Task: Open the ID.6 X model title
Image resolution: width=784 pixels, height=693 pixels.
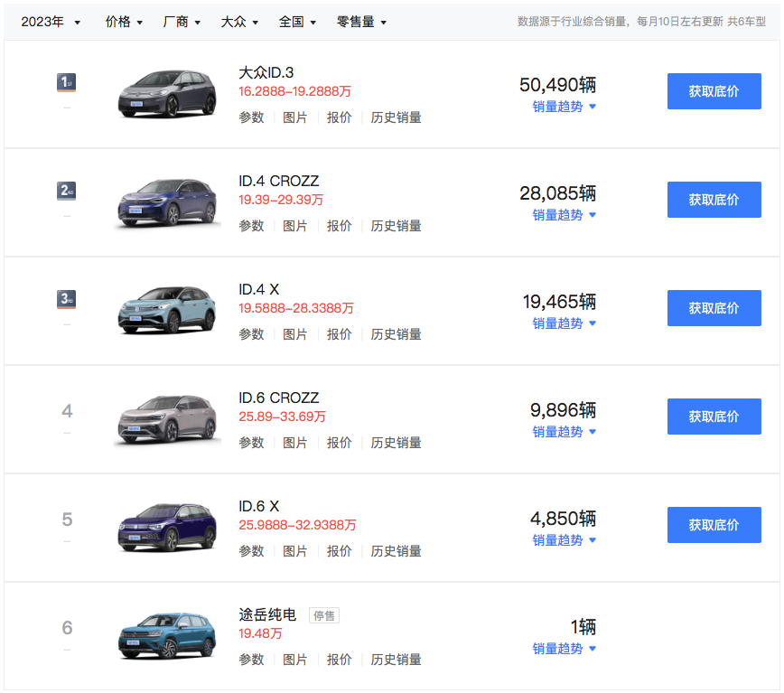Action: coord(258,507)
